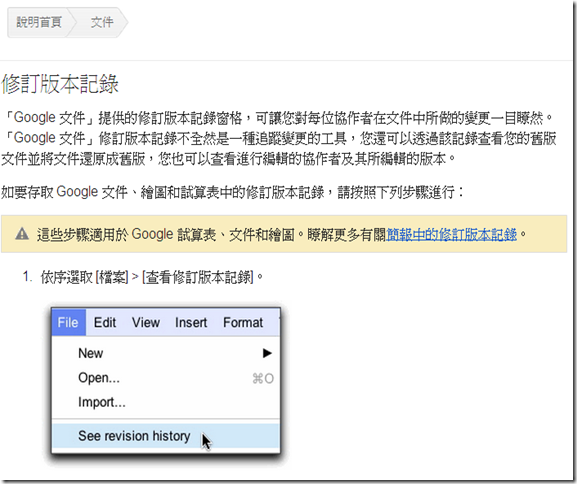The height and width of the screenshot is (484, 577).
Task: Click the paragraph starting 如要存取 Google
Action: (x=233, y=192)
